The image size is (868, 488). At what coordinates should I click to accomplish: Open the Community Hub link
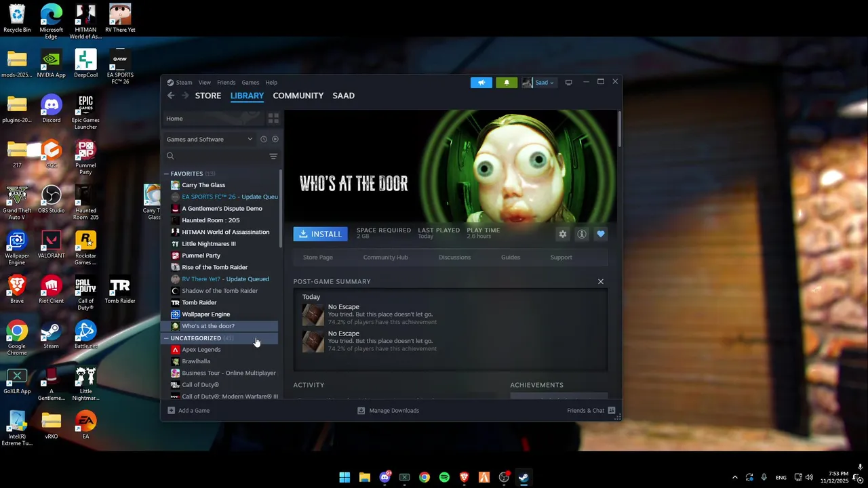[385, 258]
